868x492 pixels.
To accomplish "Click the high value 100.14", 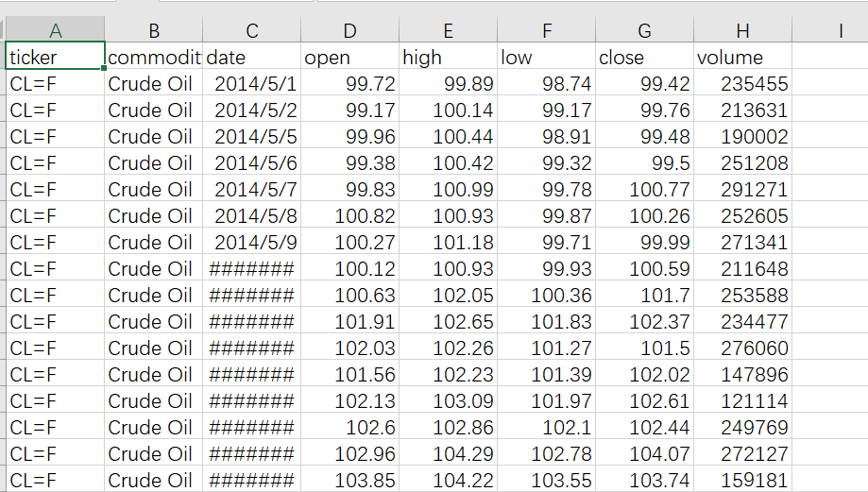I will (x=448, y=110).
